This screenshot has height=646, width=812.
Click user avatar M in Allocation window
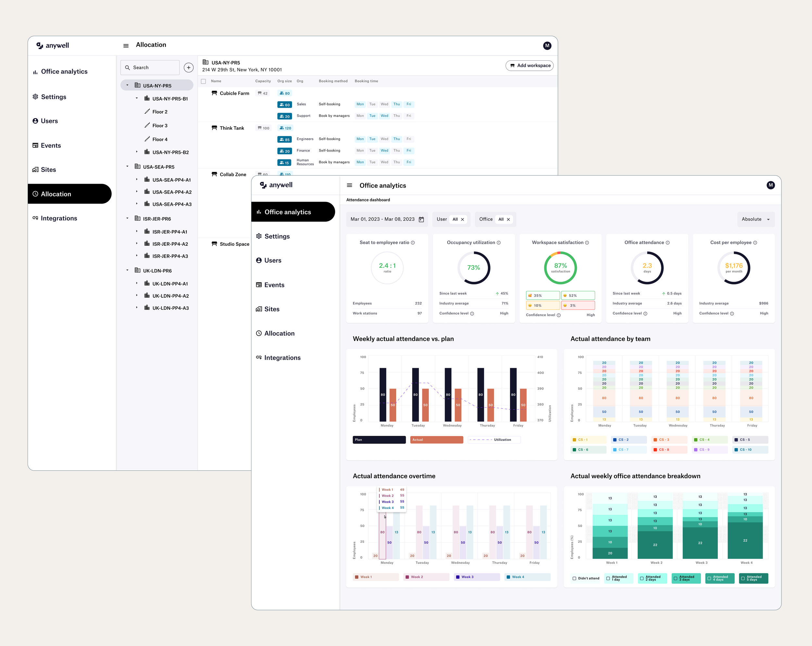(x=547, y=45)
